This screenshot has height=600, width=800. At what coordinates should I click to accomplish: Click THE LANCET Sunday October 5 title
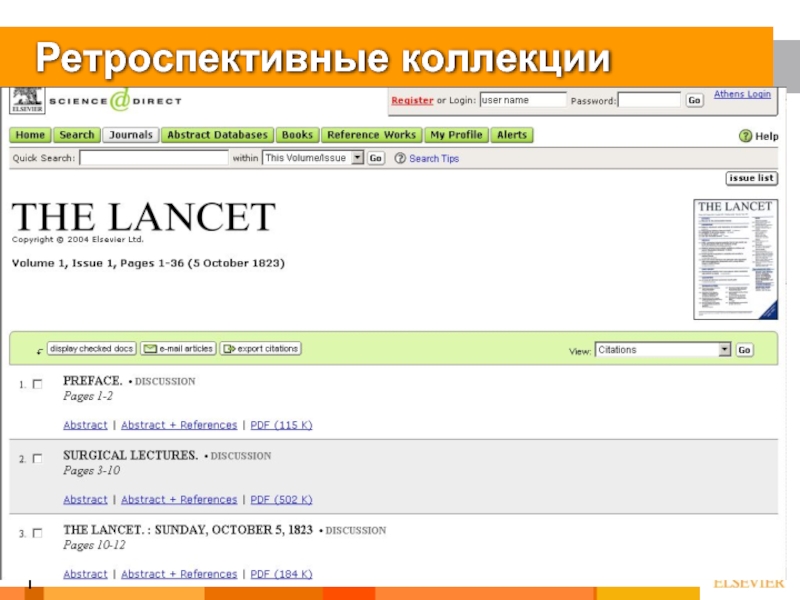click(188, 530)
